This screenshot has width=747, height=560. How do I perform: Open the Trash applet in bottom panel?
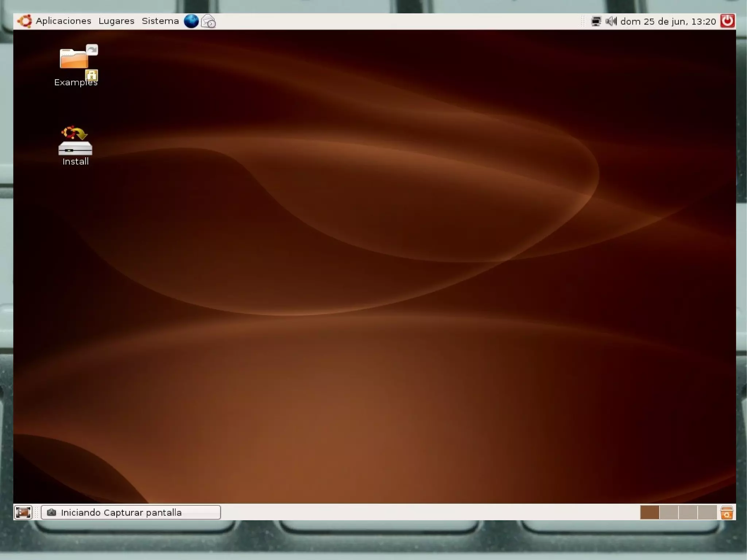point(727,512)
